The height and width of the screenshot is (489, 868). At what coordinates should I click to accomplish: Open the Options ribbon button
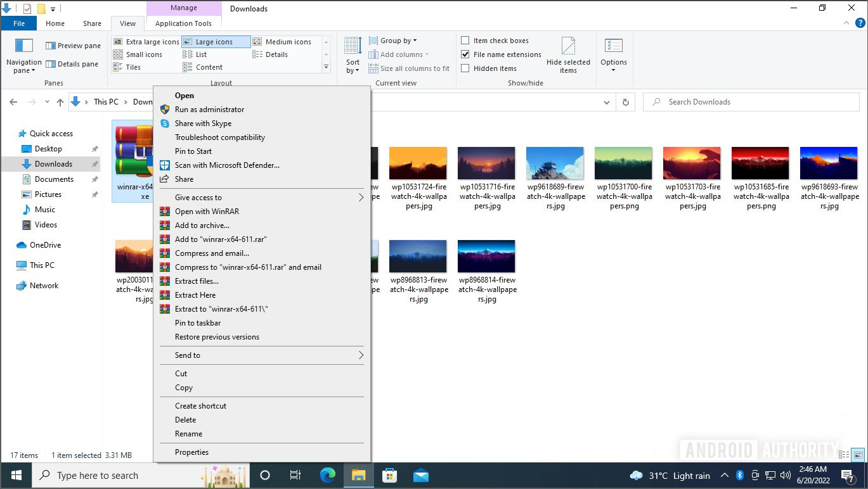613,54
